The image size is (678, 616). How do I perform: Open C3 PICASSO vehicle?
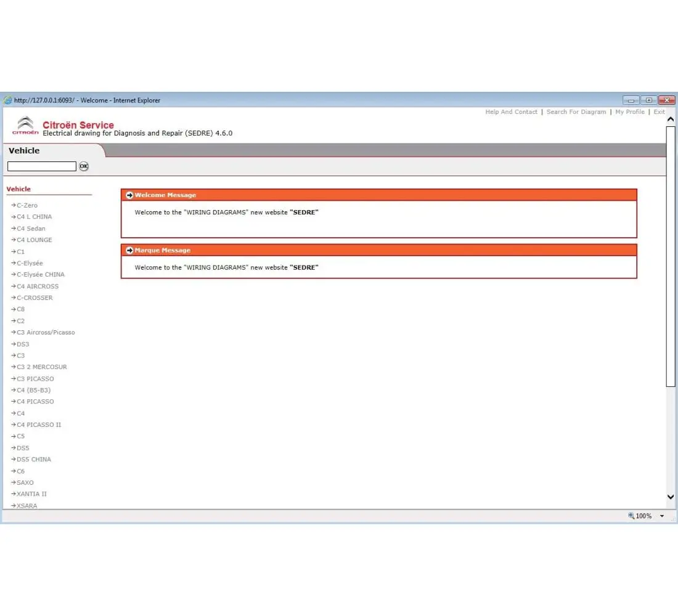35,379
